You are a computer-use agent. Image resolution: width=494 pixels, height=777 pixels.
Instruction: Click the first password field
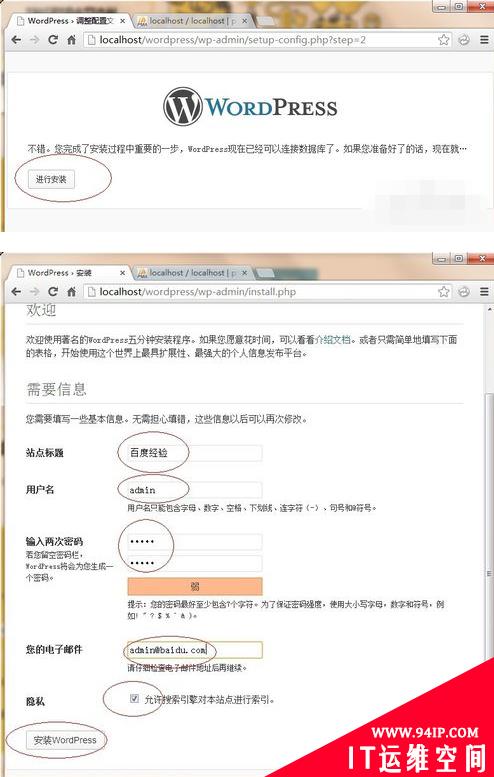click(x=195, y=542)
